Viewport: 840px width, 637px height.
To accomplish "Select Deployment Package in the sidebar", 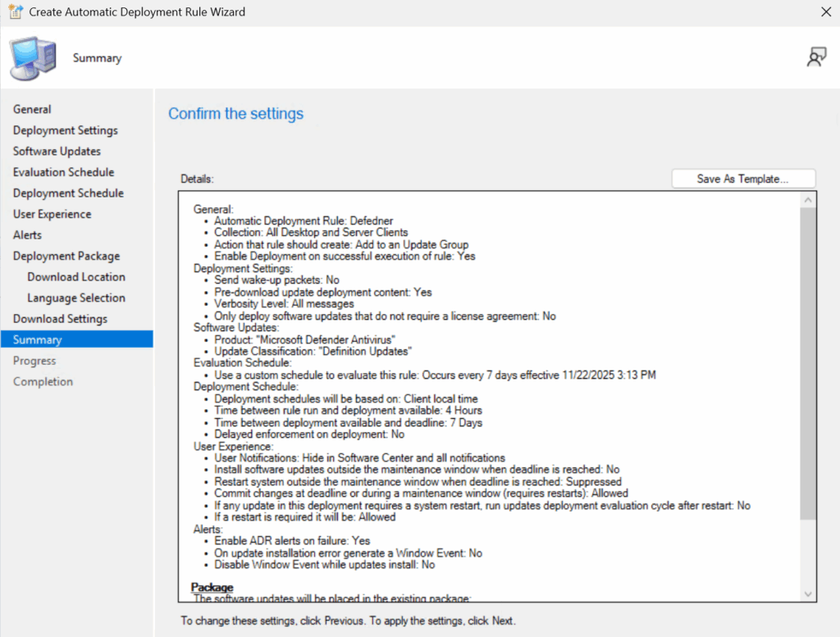I will [66, 256].
